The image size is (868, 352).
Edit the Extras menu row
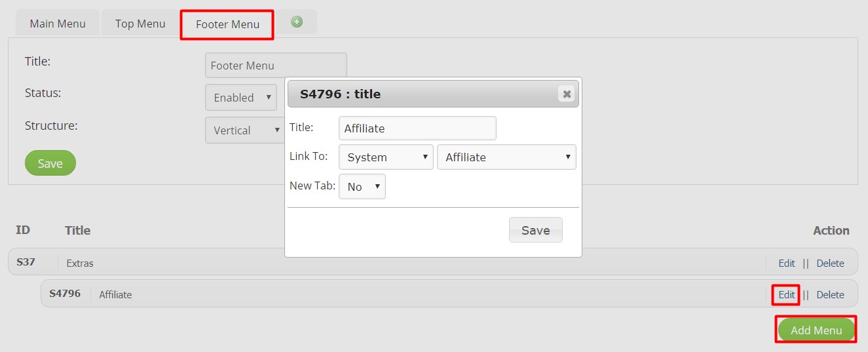click(x=786, y=263)
